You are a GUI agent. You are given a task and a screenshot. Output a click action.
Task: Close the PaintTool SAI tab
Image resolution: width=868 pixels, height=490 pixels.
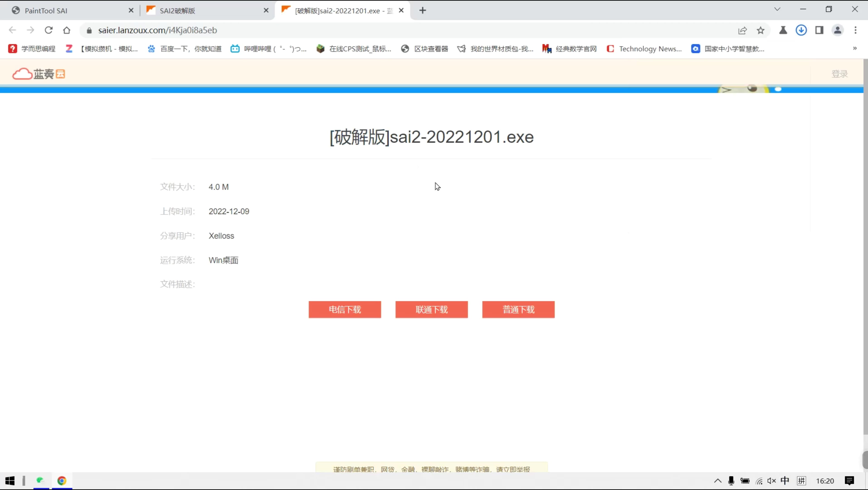[131, 10]
